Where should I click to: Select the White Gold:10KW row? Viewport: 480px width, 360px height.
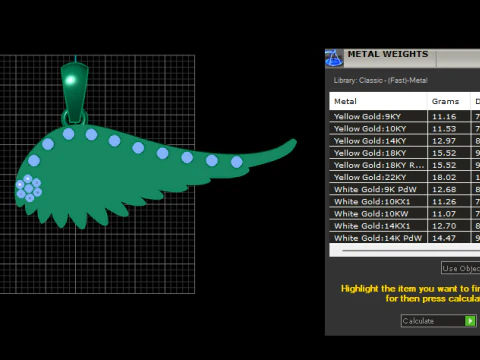(x=405, y=214)
